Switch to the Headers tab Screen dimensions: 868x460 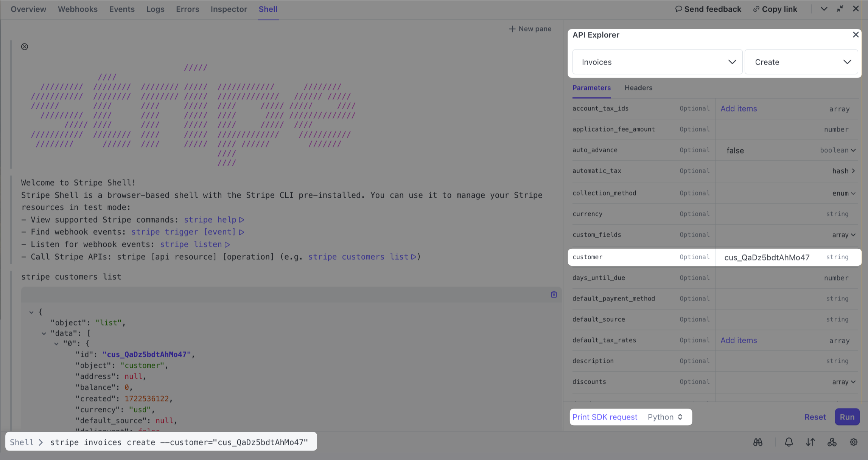click(638, 88)
